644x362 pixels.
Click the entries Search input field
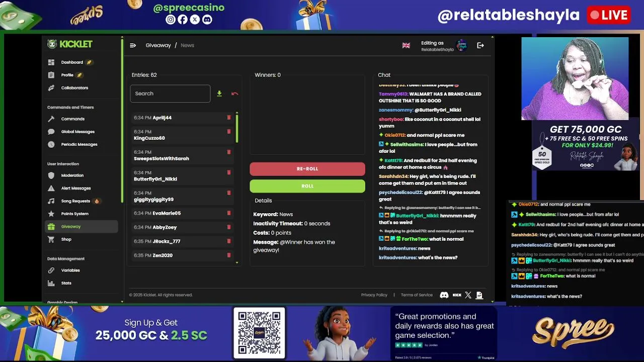tap(170, 94)
